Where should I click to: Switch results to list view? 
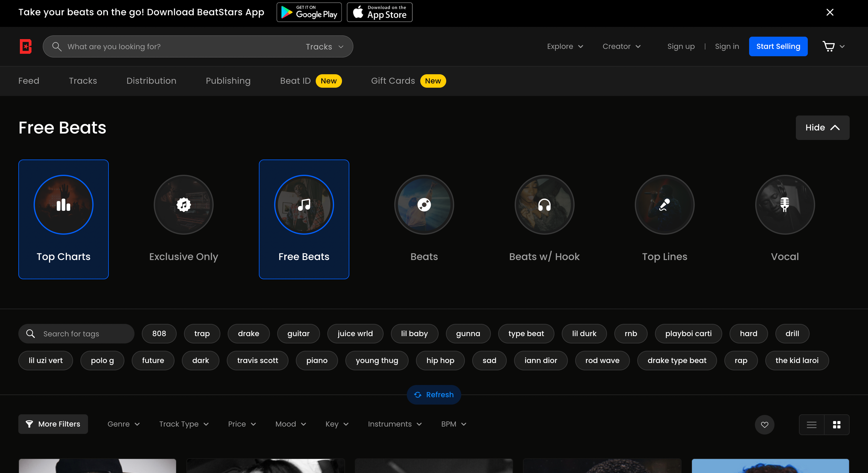pos(811,425)
